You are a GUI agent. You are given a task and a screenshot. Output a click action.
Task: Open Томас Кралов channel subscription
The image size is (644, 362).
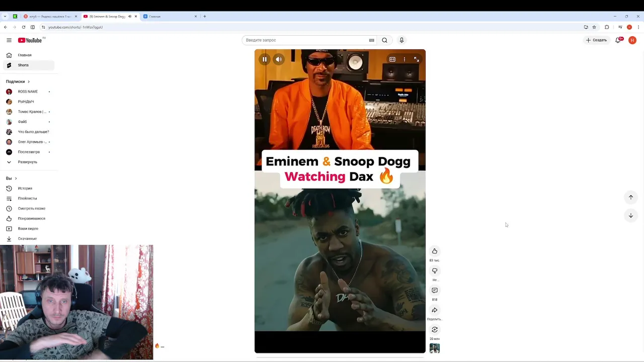coord(29,112)
